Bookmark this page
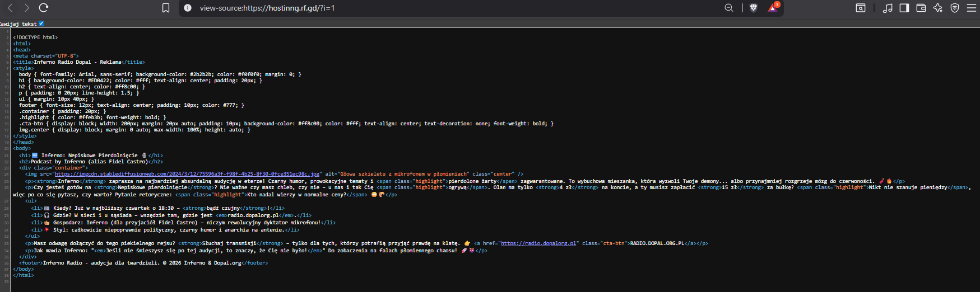 coord(166,8)
